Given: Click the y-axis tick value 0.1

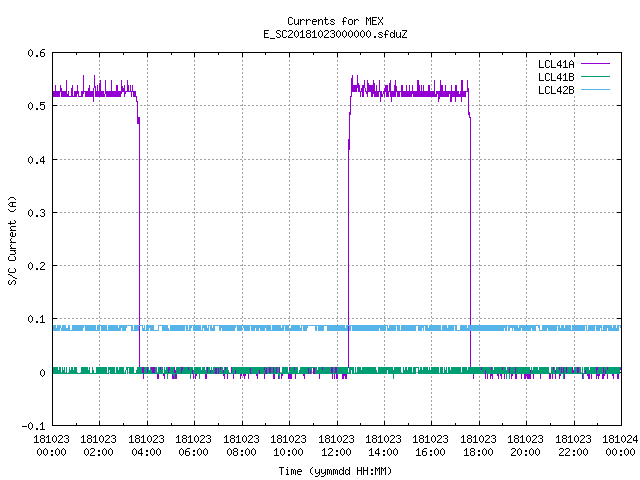Looking at the screenshot, I should pos(36,319).
